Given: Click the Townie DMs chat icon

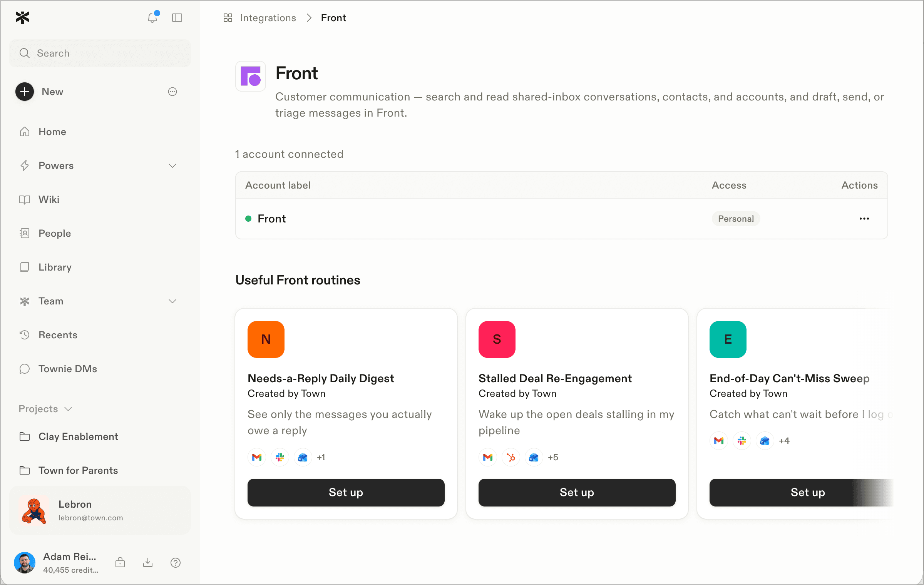Looking at the screenshot, I should click(x=25, y=369).
